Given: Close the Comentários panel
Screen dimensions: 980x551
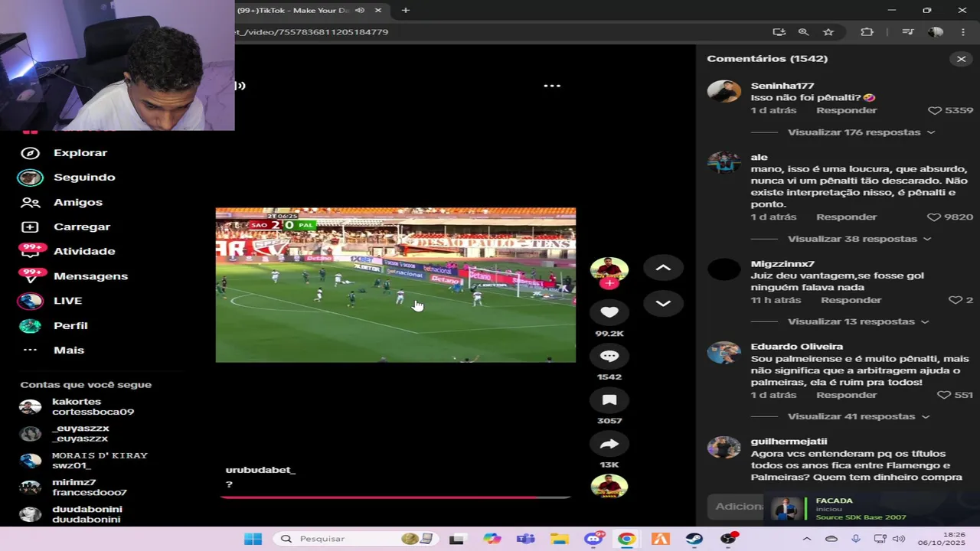Looking at the screenshot, I should pos(962,59).
